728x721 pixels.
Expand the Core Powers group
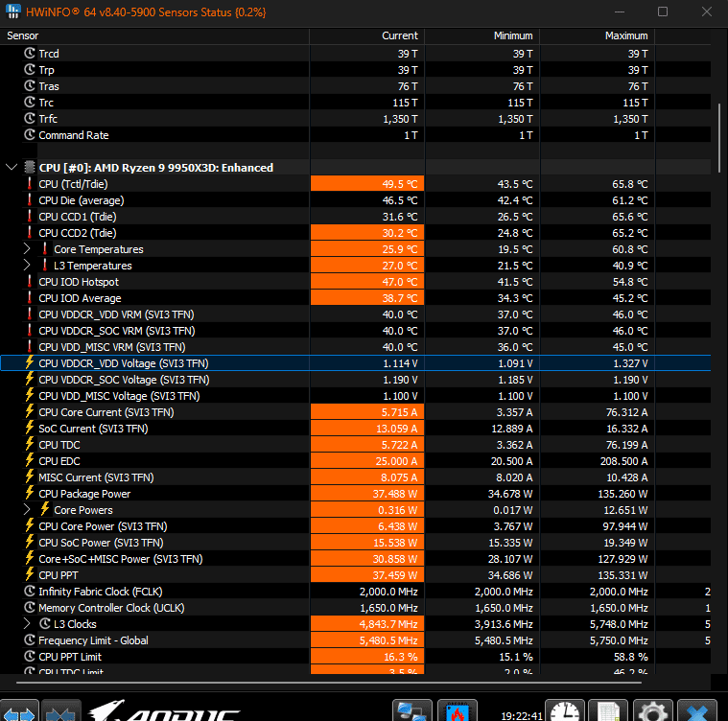tap(27, 510)
